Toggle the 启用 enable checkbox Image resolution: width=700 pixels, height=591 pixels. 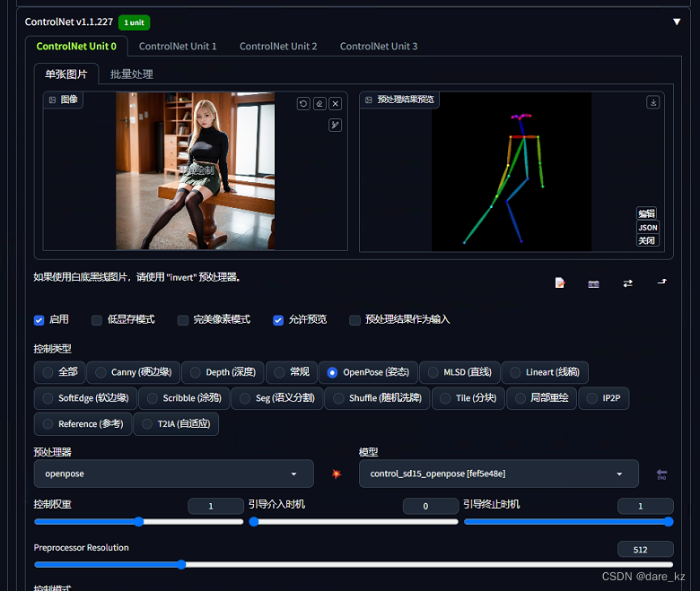(x=39, y=320)
